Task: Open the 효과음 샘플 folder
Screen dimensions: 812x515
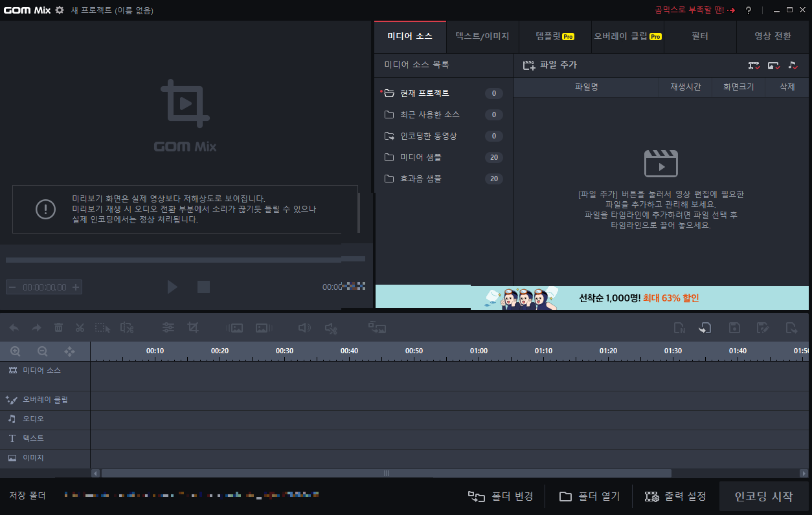Action: pyautogui.click(x=444, y=179)
